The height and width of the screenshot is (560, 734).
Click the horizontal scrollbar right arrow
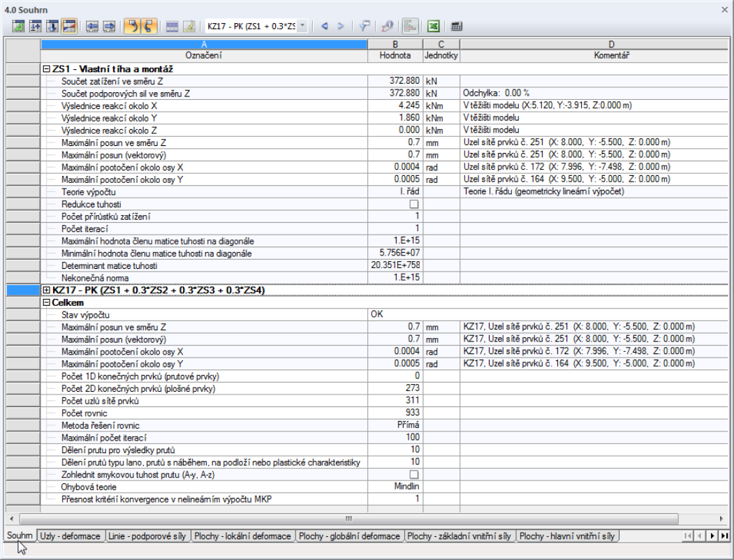click(x=721, y=518)
